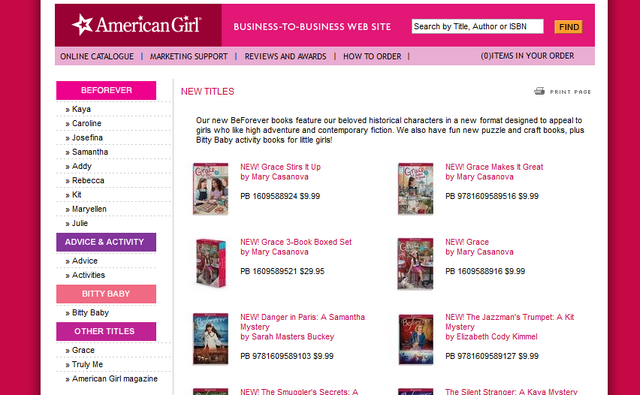Open NEW! Grace Stirs It Up title link
This screenshot has width=640, height=395.
click(280, 167)
